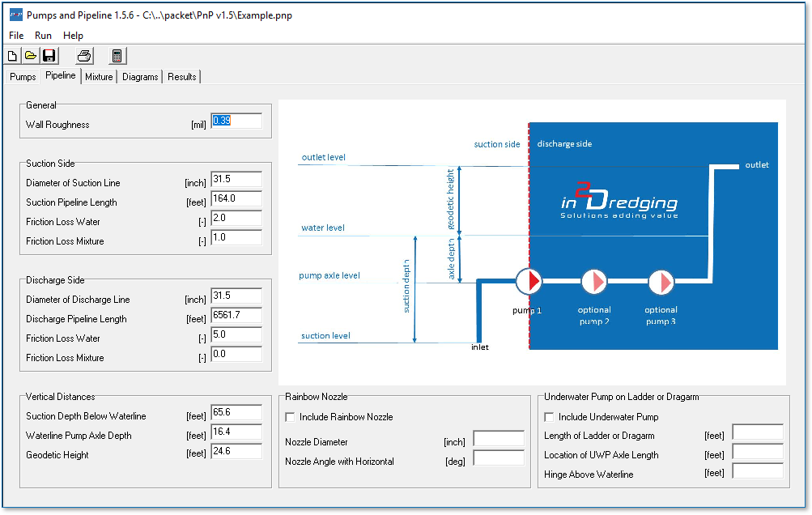Screen dimensions: 812x515
Task: Click the 'water level' diagram label
Action: pos(323,228)
